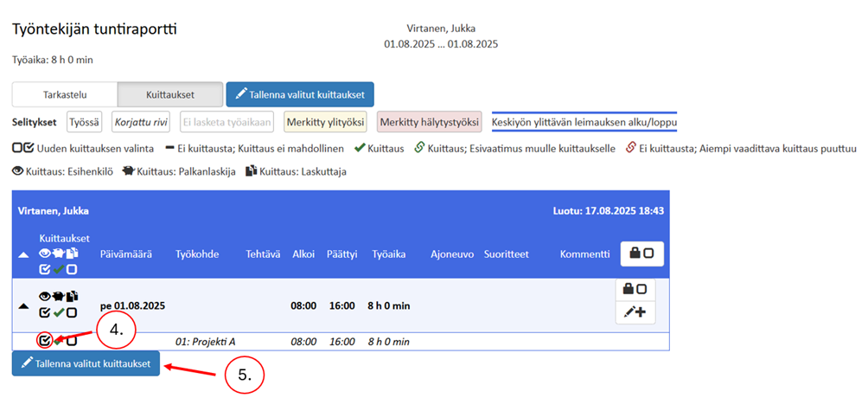
Task: Click the supervisor eye icon in the table header
Action: [45, 254]
